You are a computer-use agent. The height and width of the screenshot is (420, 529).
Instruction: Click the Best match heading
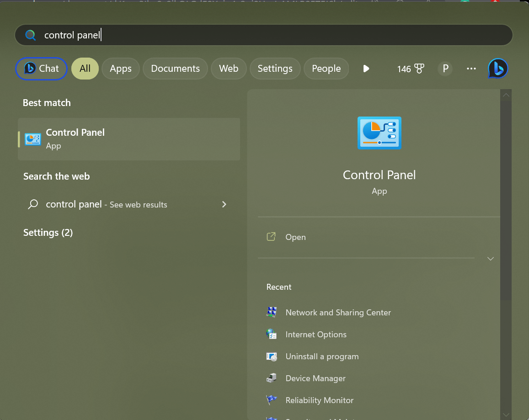47,103
